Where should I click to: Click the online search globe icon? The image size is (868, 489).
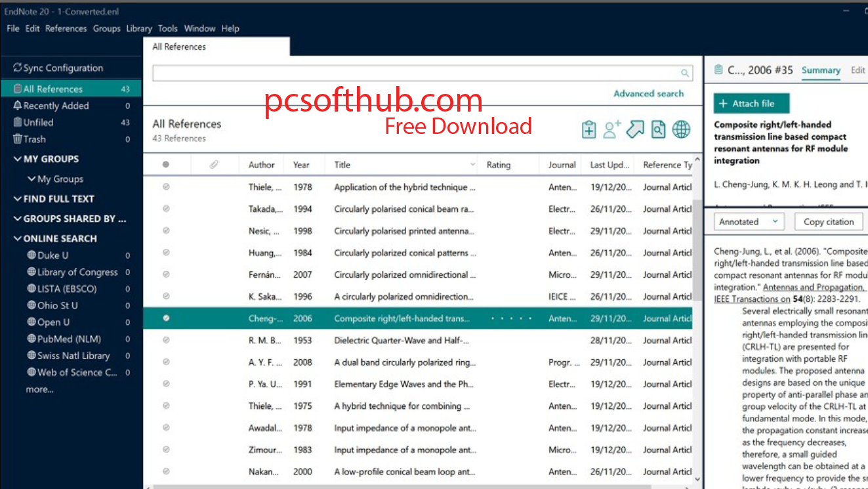682,129
